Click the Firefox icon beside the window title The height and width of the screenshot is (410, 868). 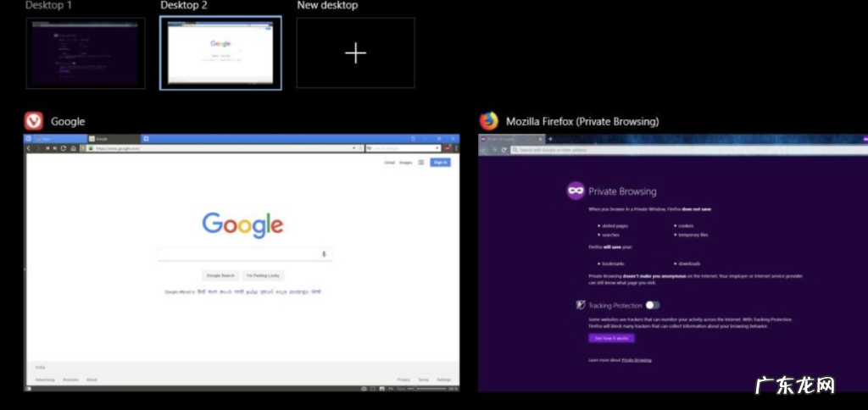click(x=488, y=121)
